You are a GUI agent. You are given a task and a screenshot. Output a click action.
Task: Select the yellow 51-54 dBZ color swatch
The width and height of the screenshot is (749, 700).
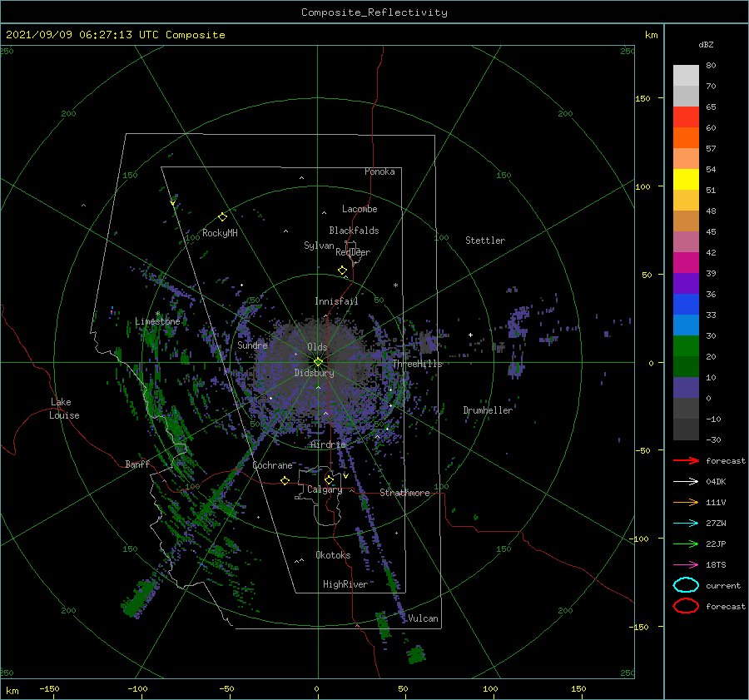point(686,180)
